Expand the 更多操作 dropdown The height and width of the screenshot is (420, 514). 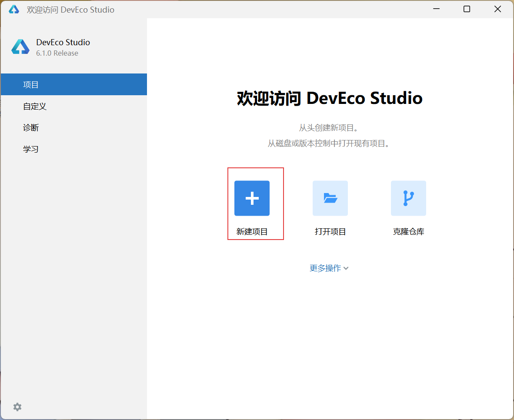329,268
